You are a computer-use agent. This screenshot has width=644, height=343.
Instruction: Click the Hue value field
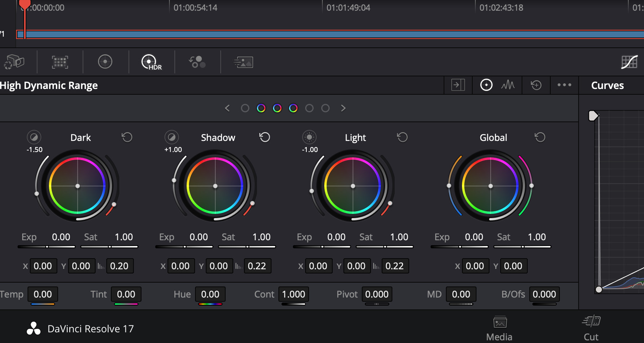pos(210,294)
